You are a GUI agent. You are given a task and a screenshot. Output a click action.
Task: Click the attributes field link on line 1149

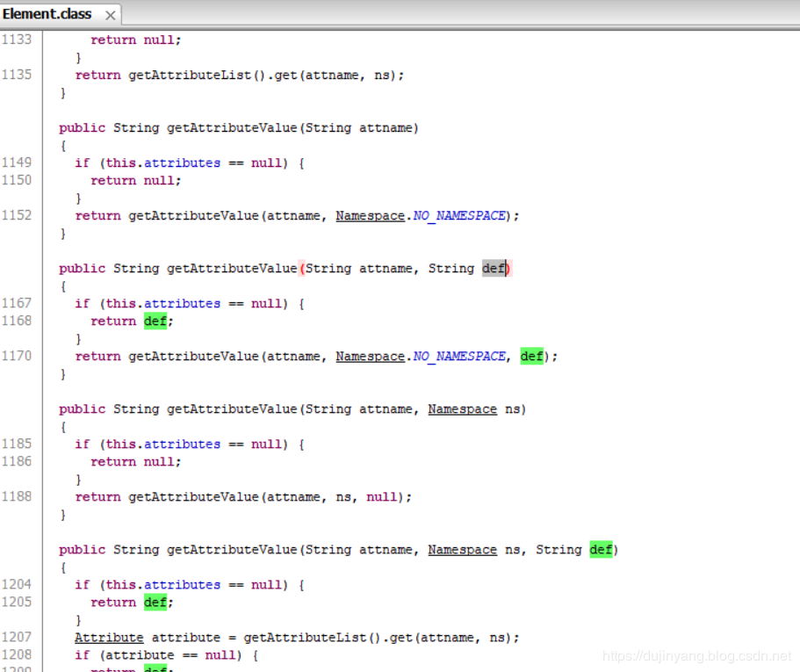[182, 163]
